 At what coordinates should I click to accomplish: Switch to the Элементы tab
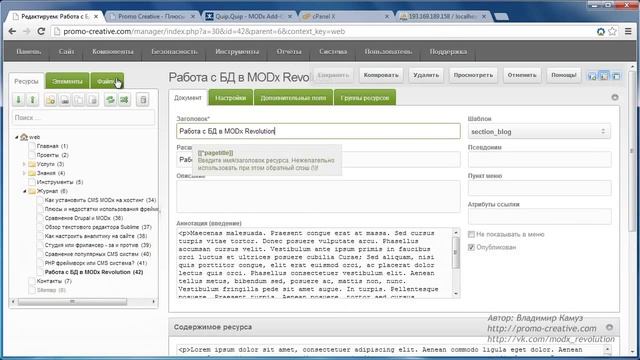coord(67,81)
